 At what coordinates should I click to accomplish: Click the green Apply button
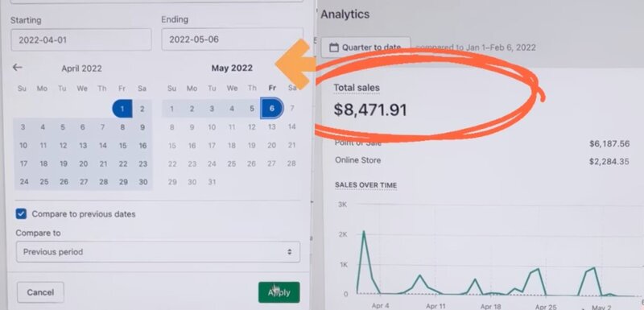(279, 292)
